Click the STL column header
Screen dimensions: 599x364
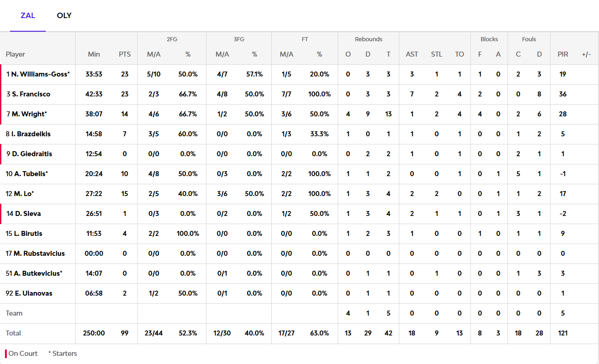point(436,54)
